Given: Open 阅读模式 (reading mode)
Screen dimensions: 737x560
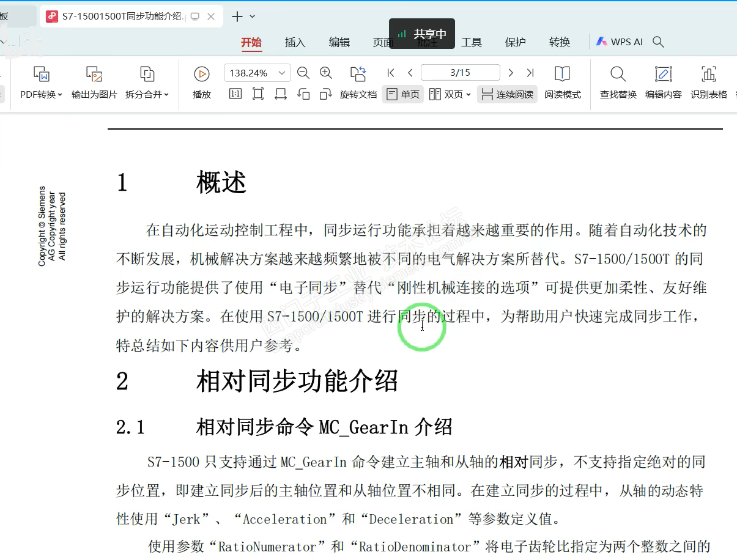Looking at the screenshot, I should pos(562,83).
